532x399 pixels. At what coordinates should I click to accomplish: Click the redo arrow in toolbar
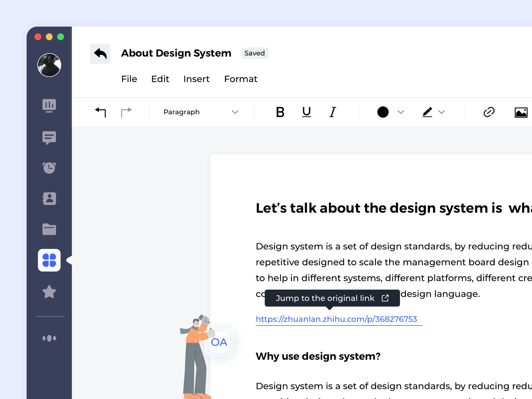(126, 112)
